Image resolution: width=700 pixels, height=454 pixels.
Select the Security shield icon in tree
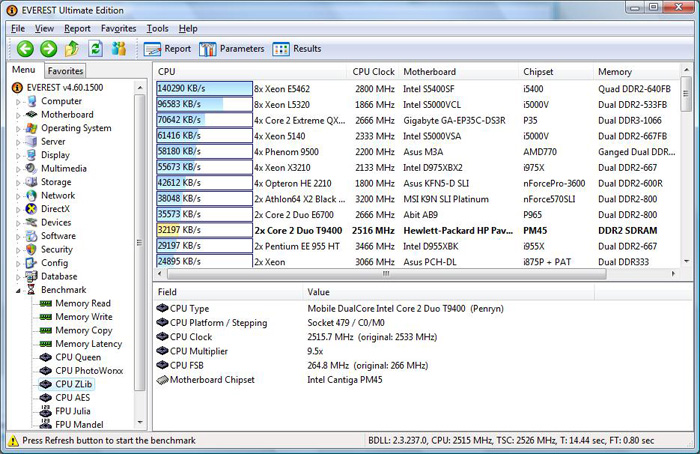click(x=31, y=250)
